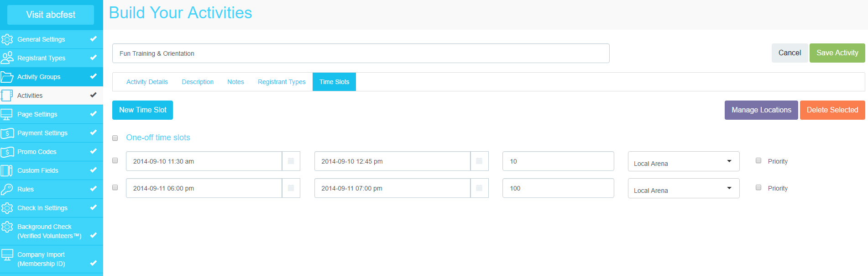Click the Save Activity button
Screen dimensions: 868x276
click(x=837, y=53)
